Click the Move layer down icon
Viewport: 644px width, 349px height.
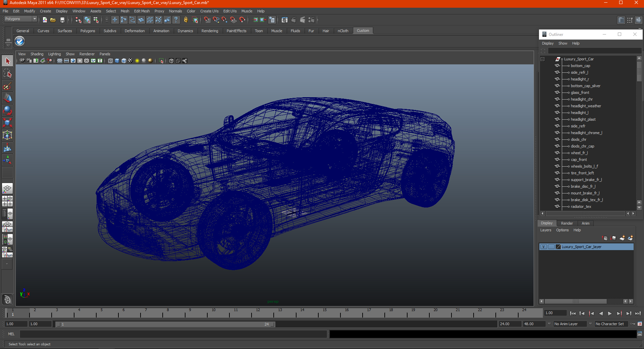(x=613, y=238)
